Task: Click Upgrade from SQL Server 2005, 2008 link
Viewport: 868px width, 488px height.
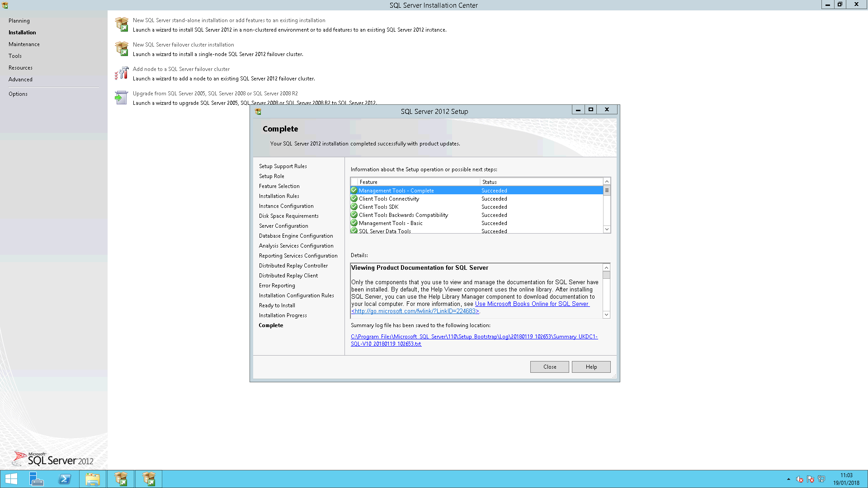Action: [215, 94]
